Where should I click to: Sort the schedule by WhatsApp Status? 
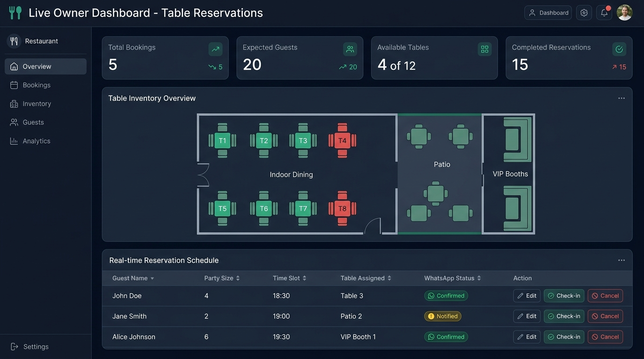[453, 278]
